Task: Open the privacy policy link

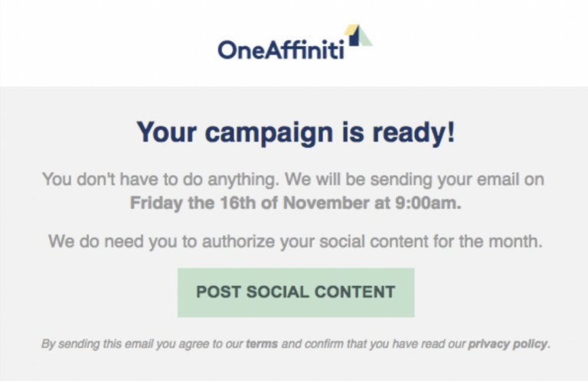Action: pos(508,344)
